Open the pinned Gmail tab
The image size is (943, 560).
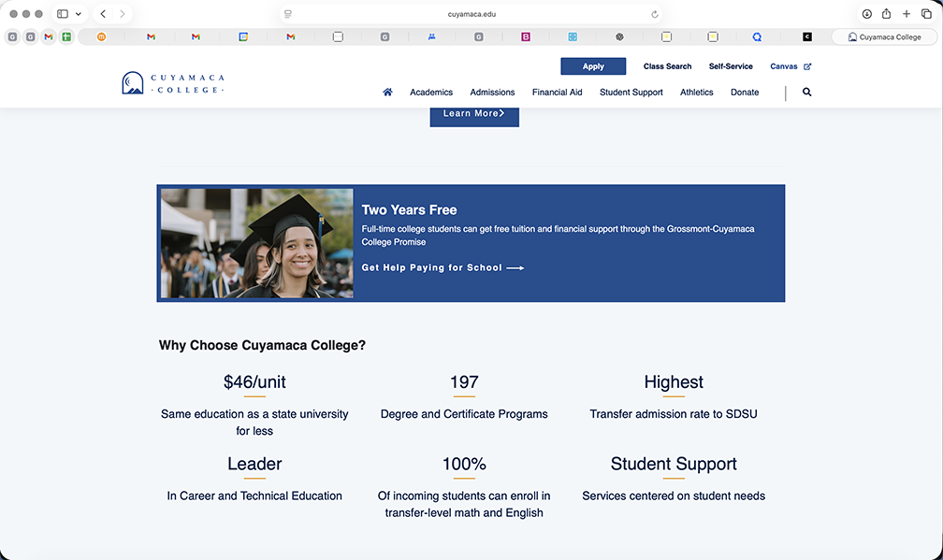(48, 36)
